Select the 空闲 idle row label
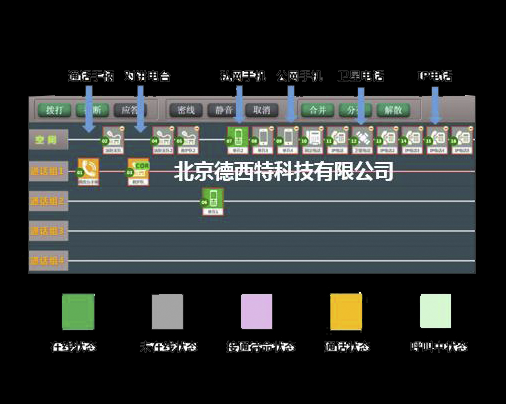The width and height of the screenshot is (506, 404). point(48,140)
